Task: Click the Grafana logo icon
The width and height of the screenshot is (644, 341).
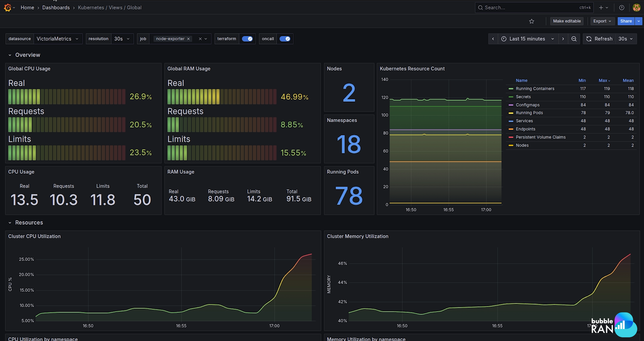Action: tap(8, 8)
